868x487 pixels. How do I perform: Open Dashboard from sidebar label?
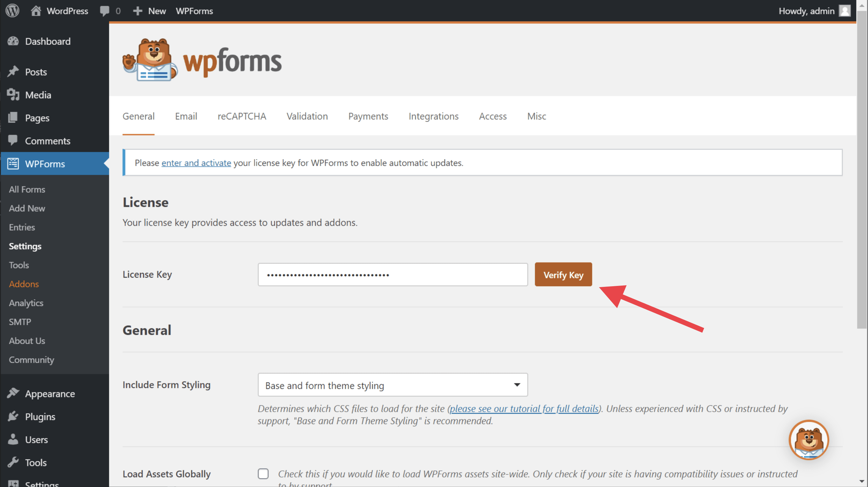click(x=48, y=41)
